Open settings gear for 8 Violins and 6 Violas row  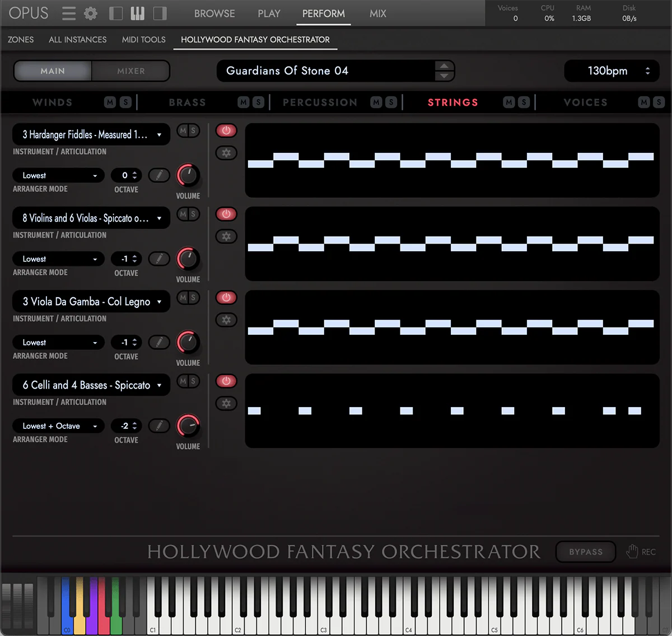click(226, 236)
